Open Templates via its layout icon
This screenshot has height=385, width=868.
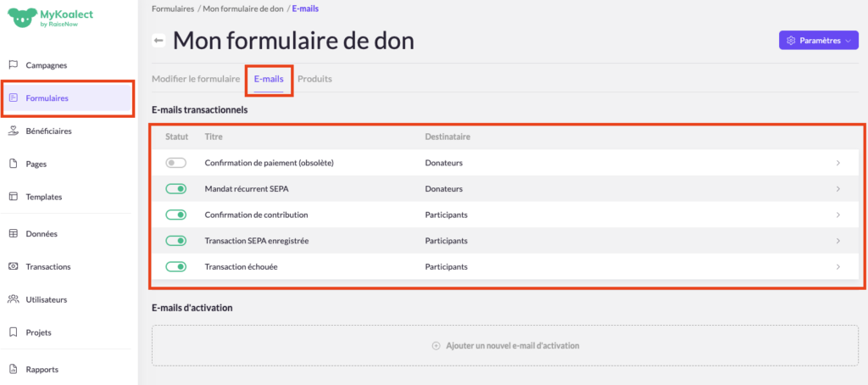click(13, 197)
